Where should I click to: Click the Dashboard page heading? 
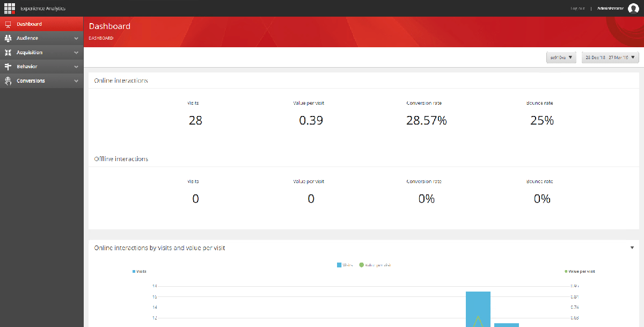pos(109,26)
